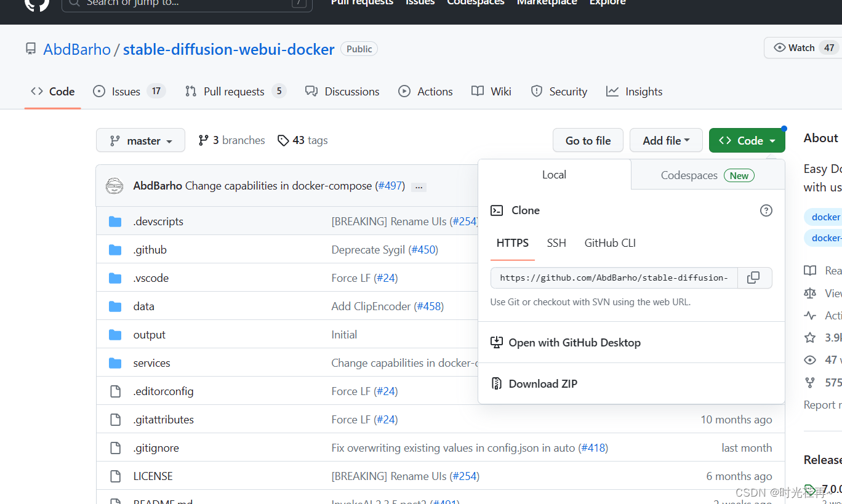Screen dimensions: 842x504
Task: Open the .gitignore file
Action: point(156,448)
